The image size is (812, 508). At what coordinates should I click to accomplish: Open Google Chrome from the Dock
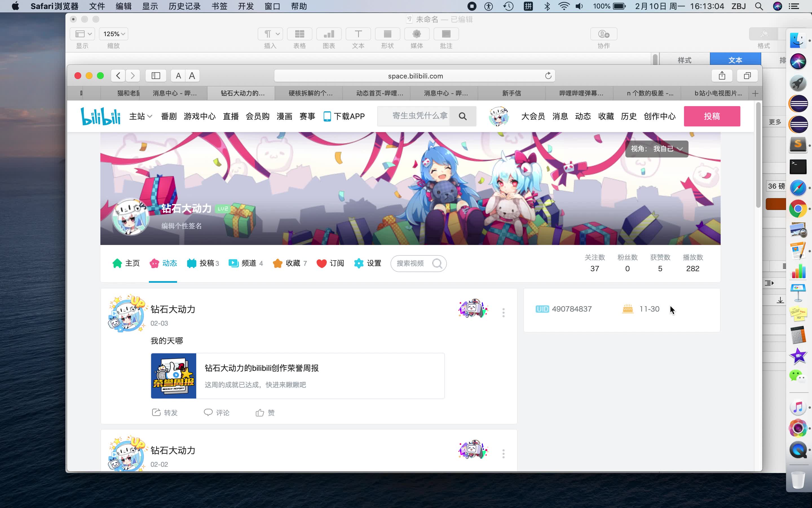click(x=798, y=209)
